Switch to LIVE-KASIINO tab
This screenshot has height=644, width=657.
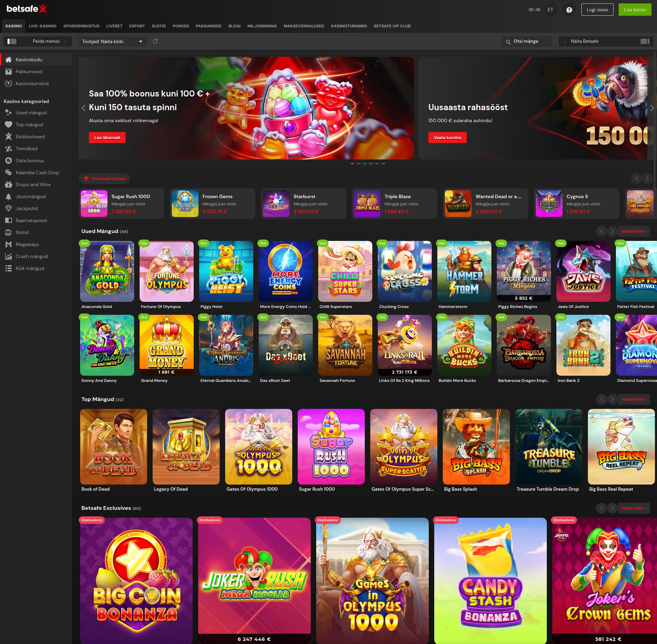click(x=42, y=26)
